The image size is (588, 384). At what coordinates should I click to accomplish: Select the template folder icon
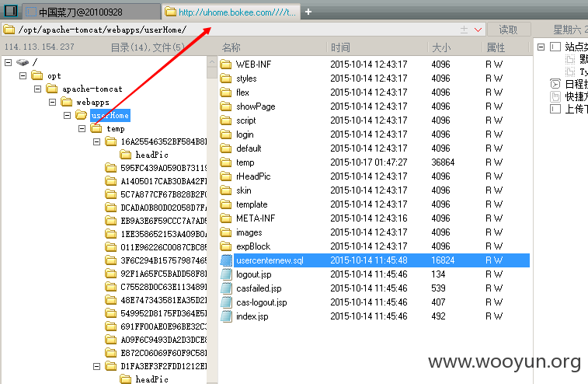point(226,204)
